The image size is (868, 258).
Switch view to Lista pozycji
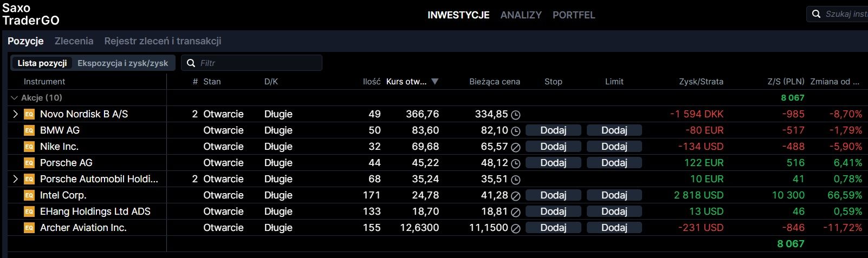42,63
